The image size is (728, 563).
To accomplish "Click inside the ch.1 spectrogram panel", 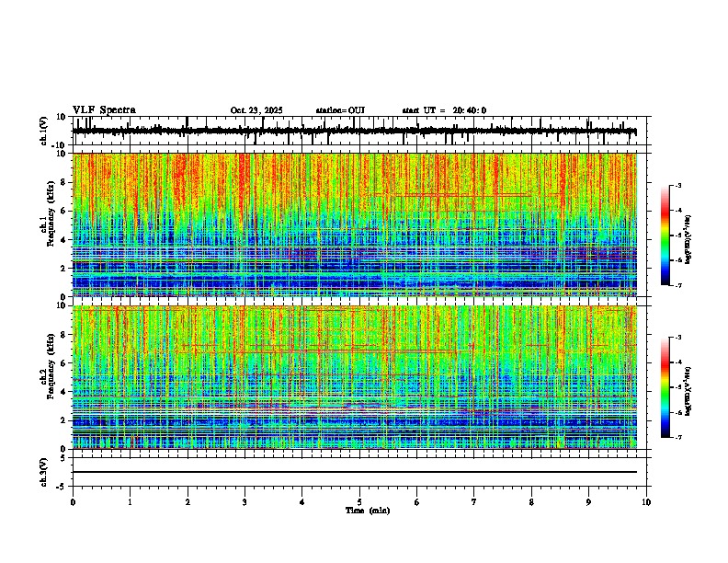I will tap(355, 224).
